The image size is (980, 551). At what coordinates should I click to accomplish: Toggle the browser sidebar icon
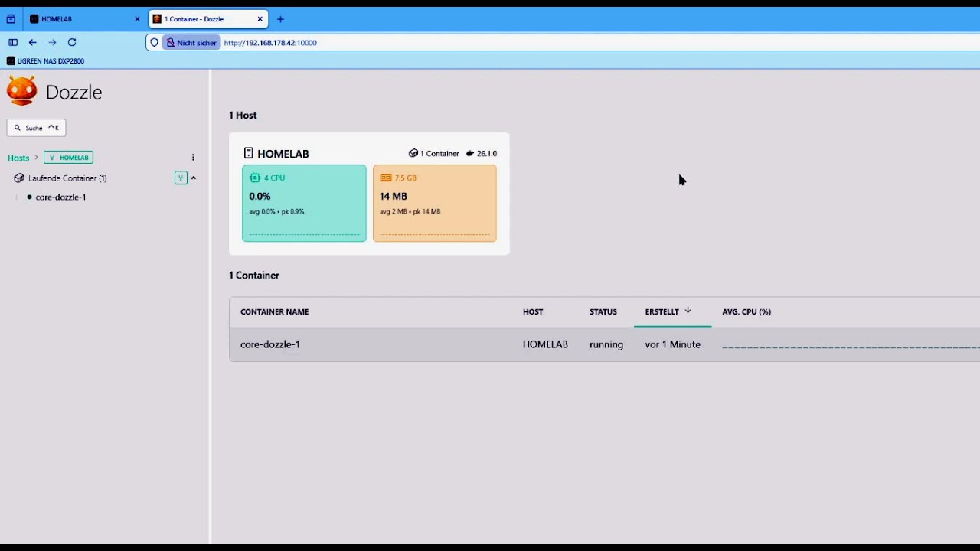click(x=13, y=43)
